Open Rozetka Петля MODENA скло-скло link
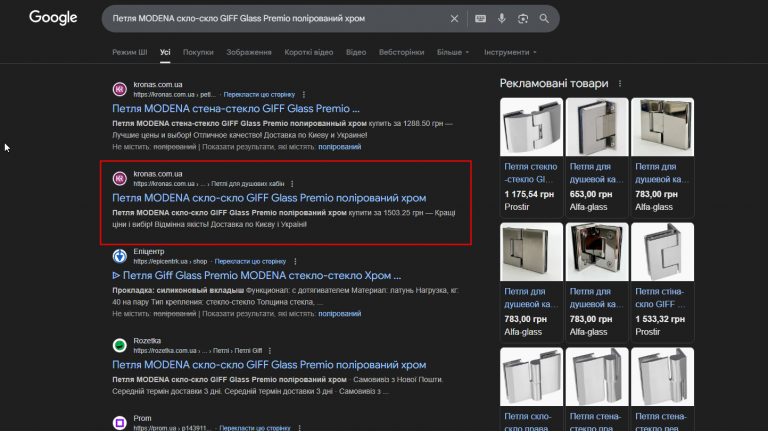Viewport: 768px width, 431px height. [269, 365]
